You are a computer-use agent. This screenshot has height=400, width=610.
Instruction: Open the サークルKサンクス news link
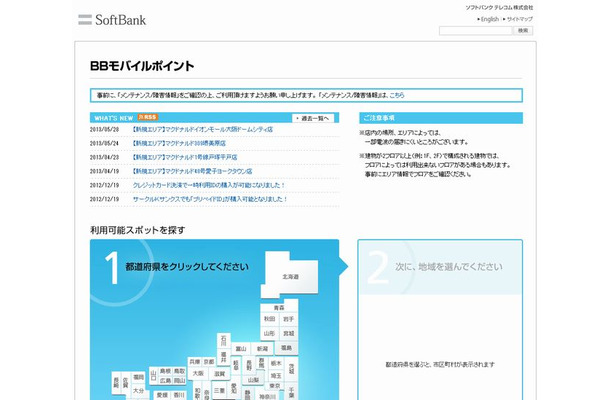coord(210,199)
